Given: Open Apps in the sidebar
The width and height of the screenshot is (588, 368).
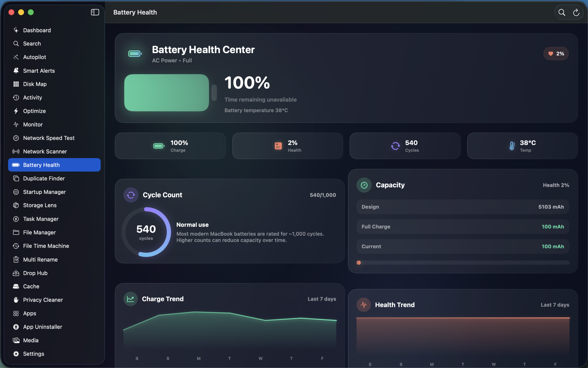Looking at the screenshot, I should 54,313.
